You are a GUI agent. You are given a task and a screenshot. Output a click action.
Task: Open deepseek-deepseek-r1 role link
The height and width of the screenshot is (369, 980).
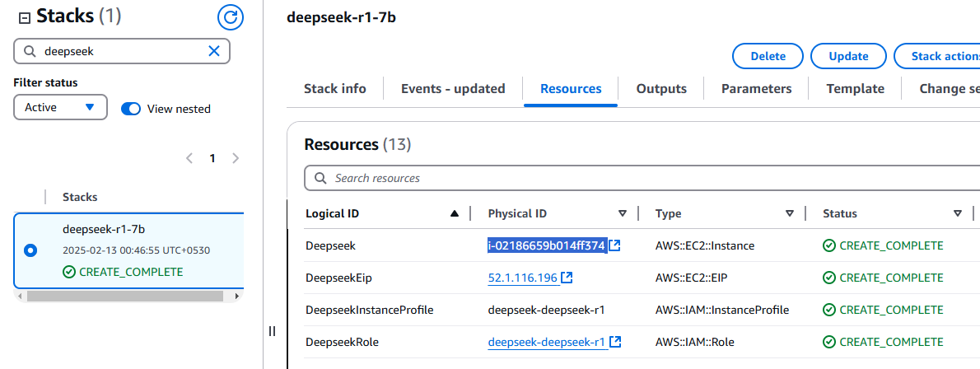(x=546, y=342)
